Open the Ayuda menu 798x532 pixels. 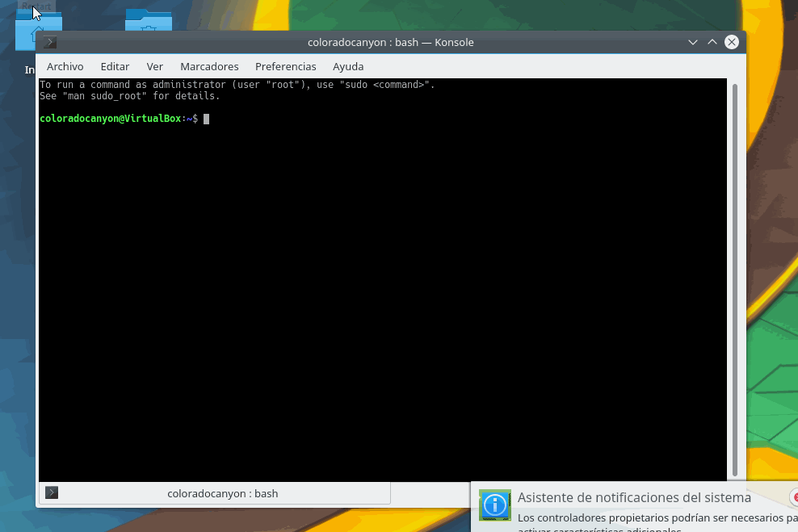(347, 66)
